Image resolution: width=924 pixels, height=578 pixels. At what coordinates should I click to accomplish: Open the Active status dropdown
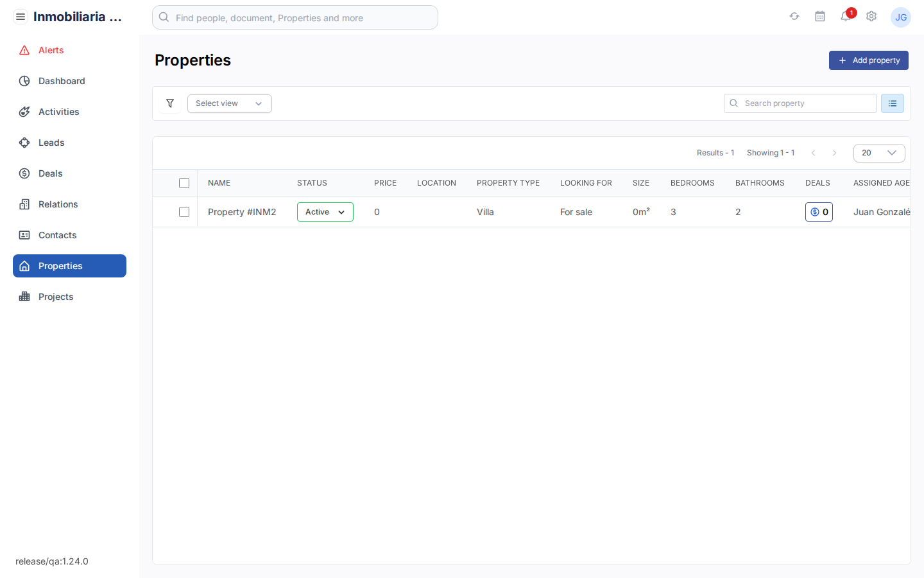325,211
